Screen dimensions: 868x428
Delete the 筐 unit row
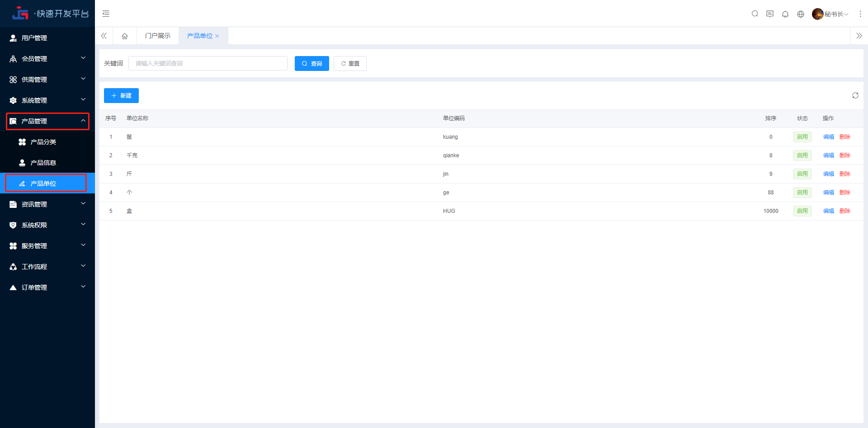(x=845, y=137)
